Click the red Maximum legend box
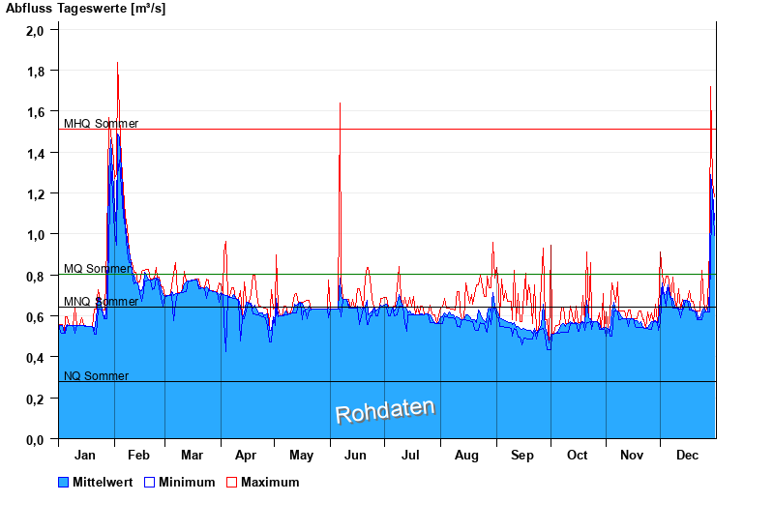Viewport: 774px width, 532px height. point(231,483)
